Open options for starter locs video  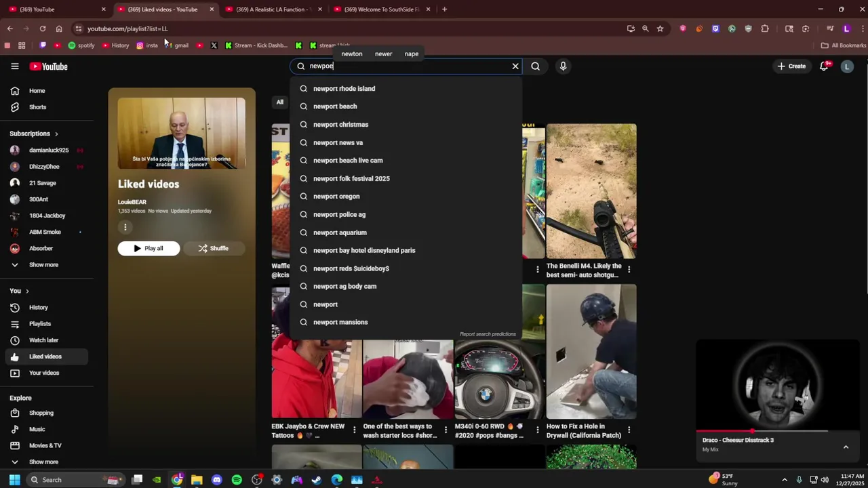pyautogui.click(x=446, y=430)
